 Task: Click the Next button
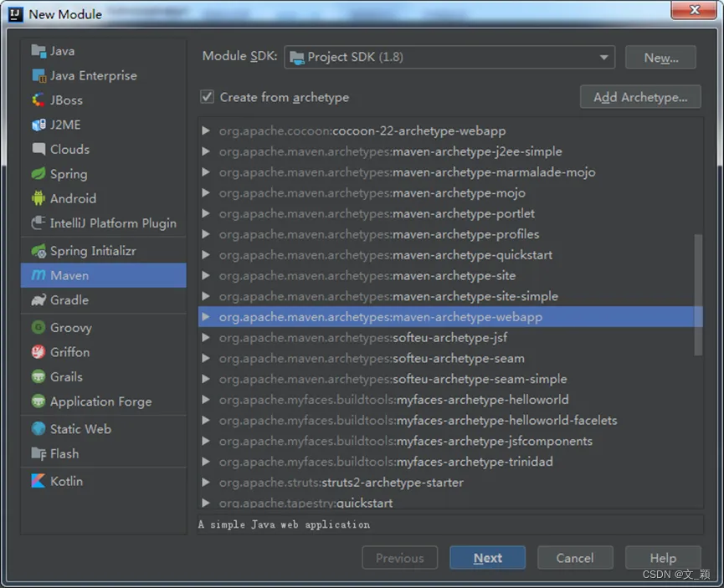pyautogui.click(x=488, y=558)
